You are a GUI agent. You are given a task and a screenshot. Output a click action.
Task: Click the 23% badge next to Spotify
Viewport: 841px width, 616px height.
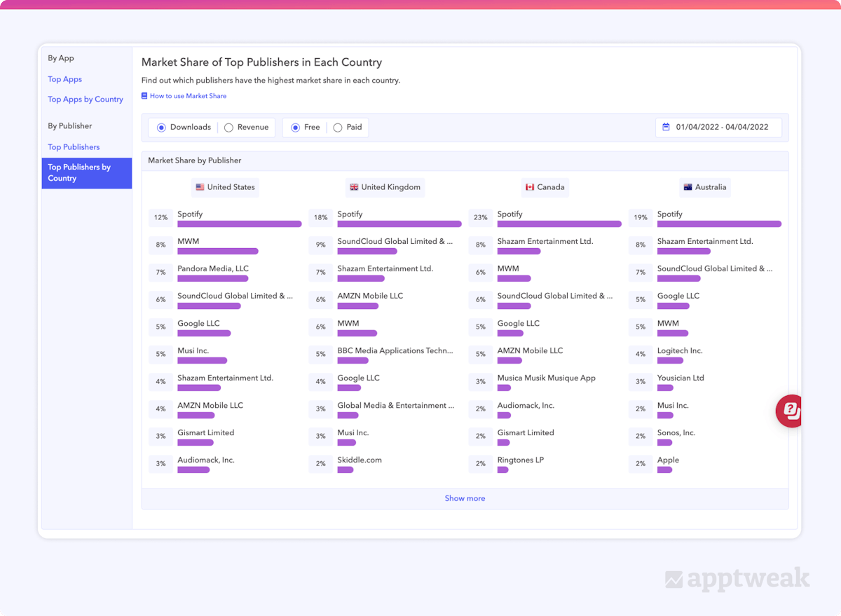pos(480,217)
